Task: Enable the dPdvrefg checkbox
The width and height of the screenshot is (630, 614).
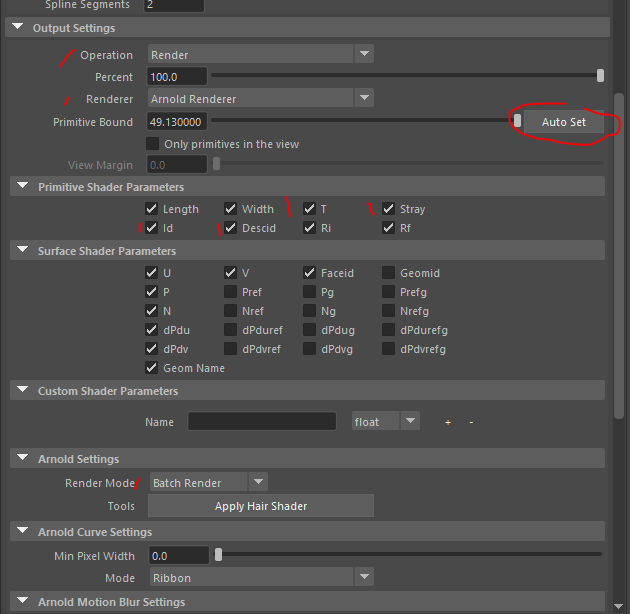Action: coord(389,349)
